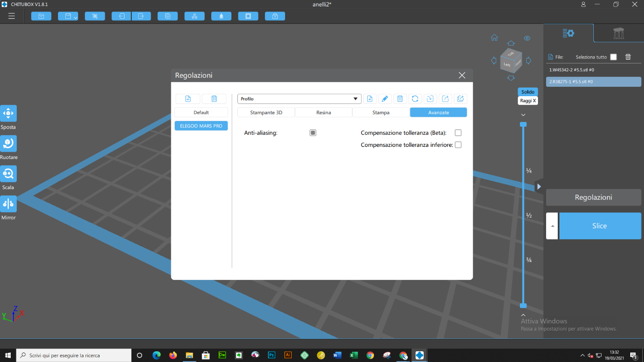The height and width of the screenshot is (362, 644).
Task: Open the supports tab with pillar icon
Action: pos(619,33)
